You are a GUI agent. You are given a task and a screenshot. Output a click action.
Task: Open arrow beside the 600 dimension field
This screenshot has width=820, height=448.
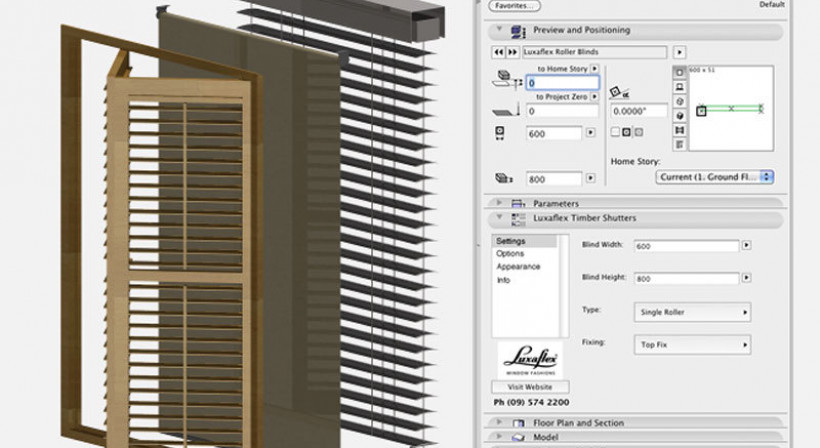point(590,133)
